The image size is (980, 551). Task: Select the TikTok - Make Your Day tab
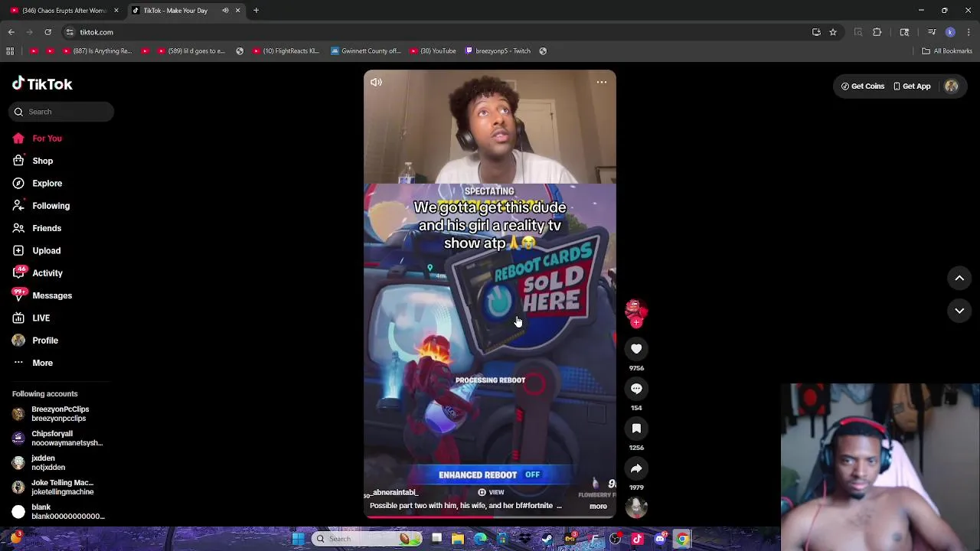(x=175, y=11)
